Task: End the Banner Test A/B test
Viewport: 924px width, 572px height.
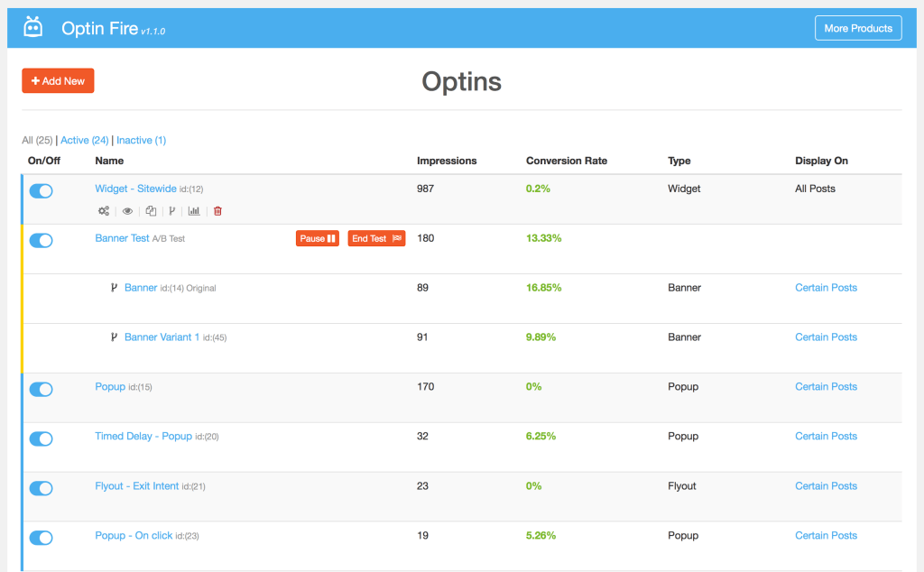Action: point(376,238)
